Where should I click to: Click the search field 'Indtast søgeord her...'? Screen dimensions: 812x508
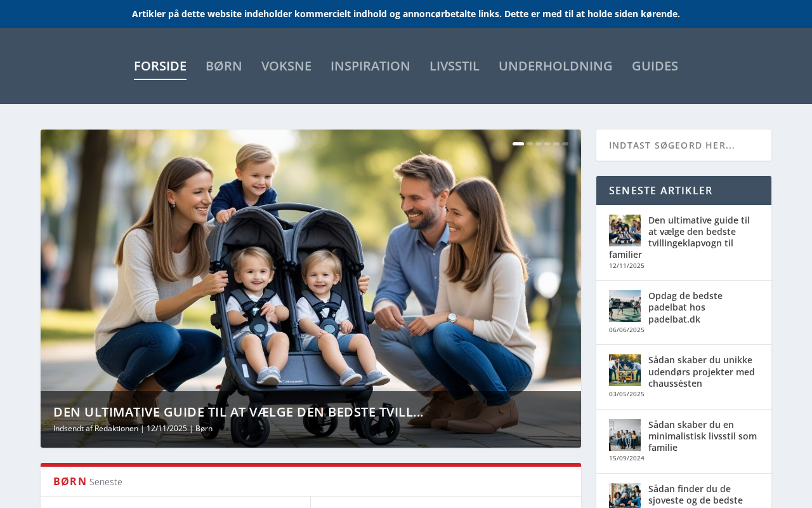684,145
